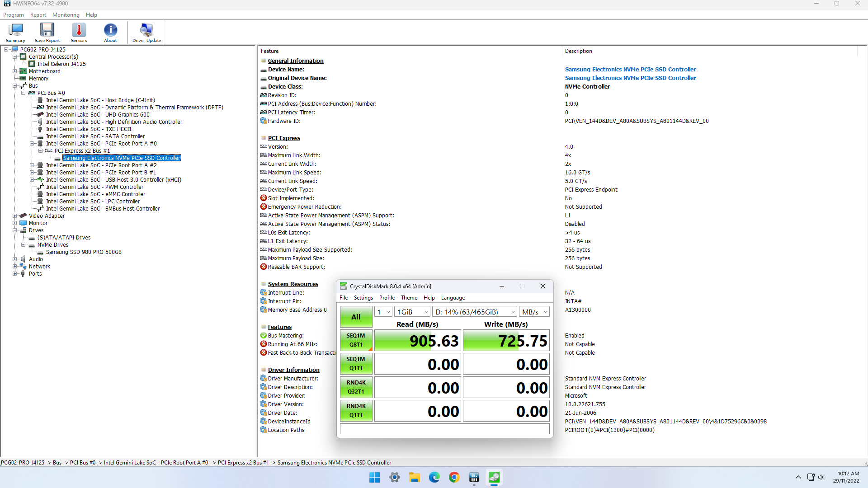Open the Monitoring menu
Screen dimensions: 868x488
(x=66, y=15)
